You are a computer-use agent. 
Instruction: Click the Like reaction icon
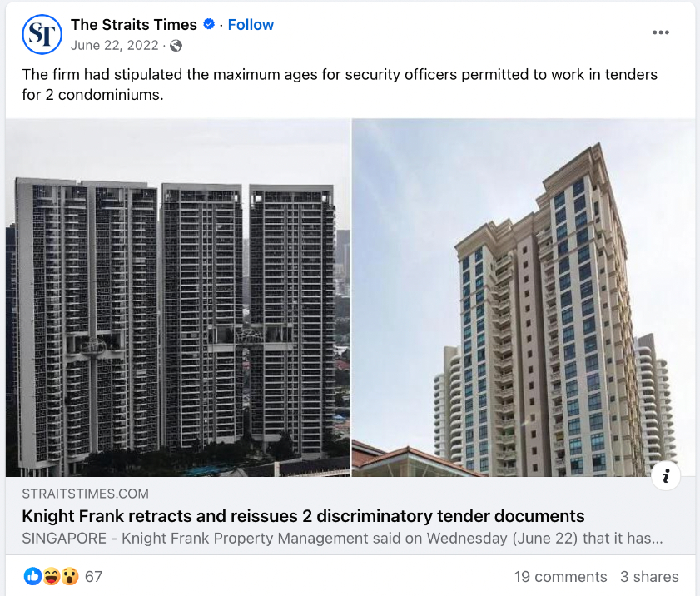(x=32, y=576)
